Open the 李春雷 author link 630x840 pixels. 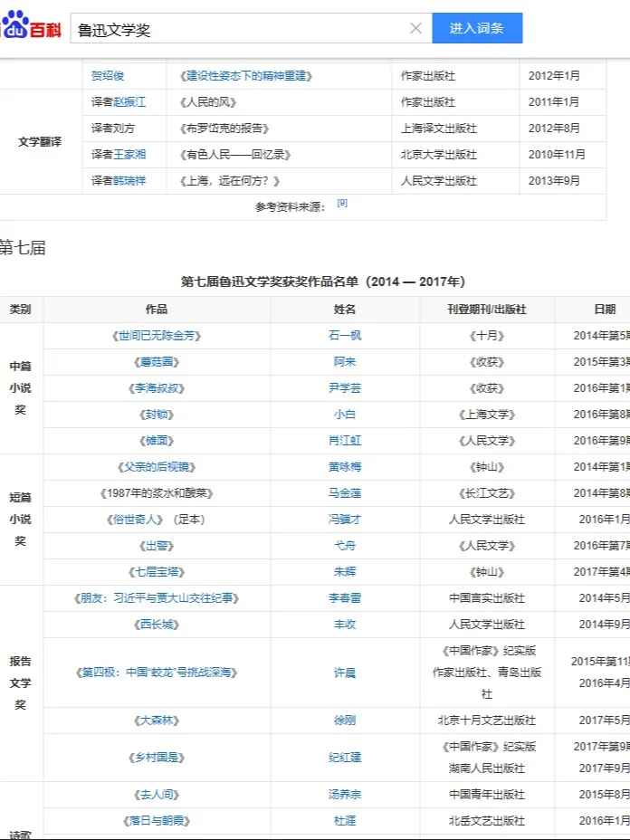(x=345, y=598)
